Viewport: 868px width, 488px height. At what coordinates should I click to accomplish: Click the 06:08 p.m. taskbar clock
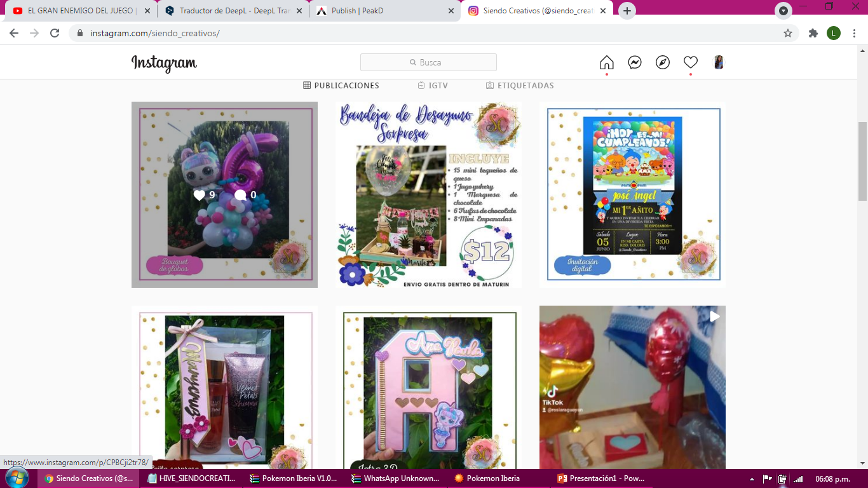coord(833,479)
